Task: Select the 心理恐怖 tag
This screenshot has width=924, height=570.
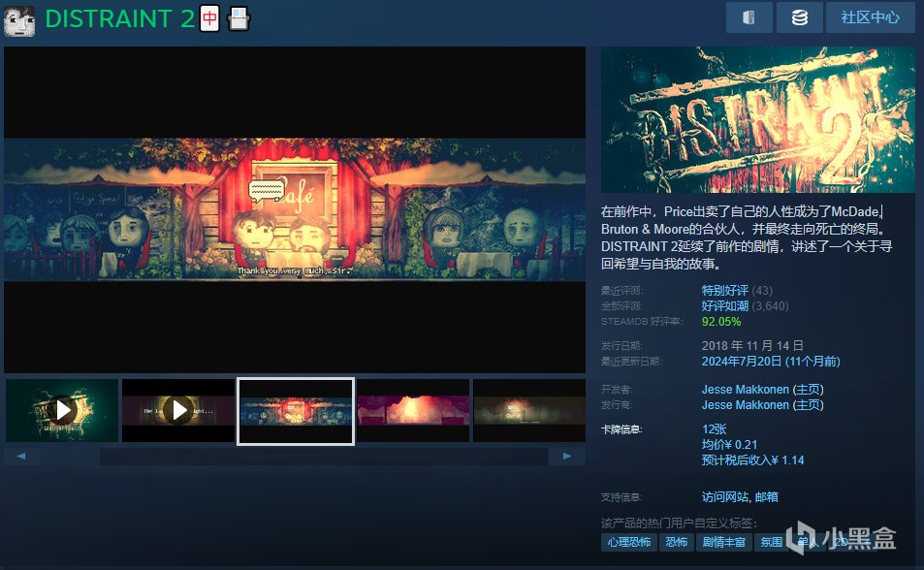Action: tap(629, 542)
